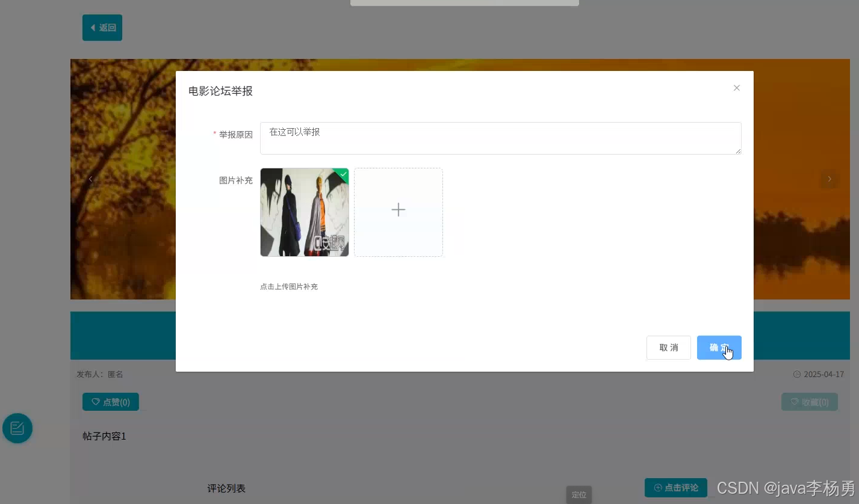The width and height of the screenshot is (859, 504).
Task: Click the heart icon inside 点赞 button
Action: 96,402
